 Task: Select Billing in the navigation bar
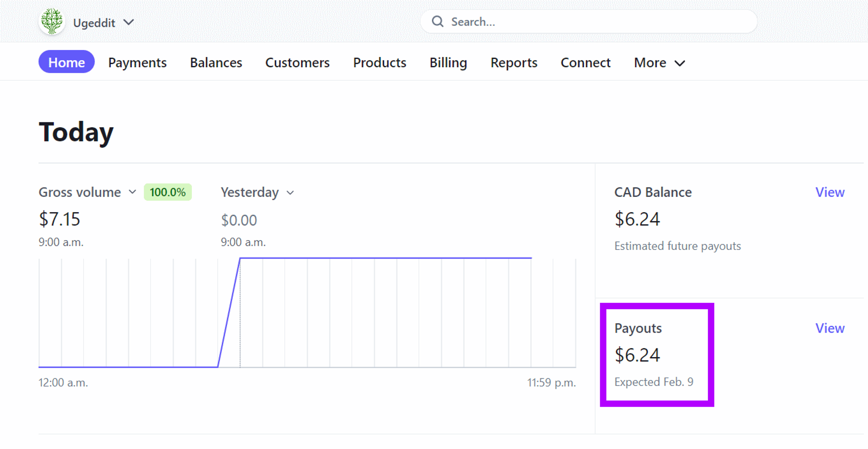click(448, 62)
